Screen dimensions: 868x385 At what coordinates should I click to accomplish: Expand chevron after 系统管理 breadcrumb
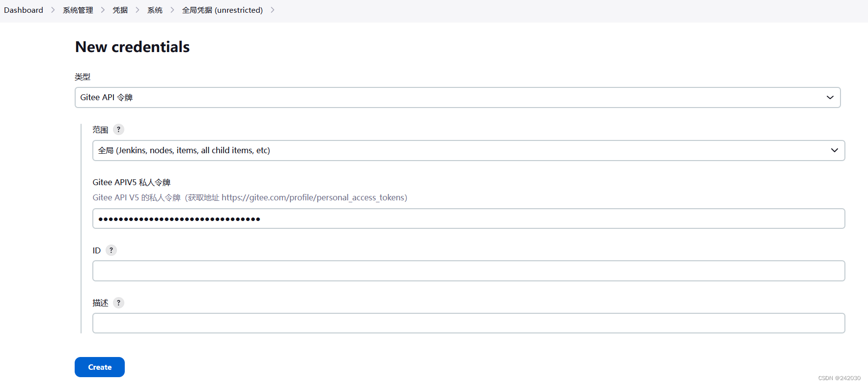pos(103,10)
